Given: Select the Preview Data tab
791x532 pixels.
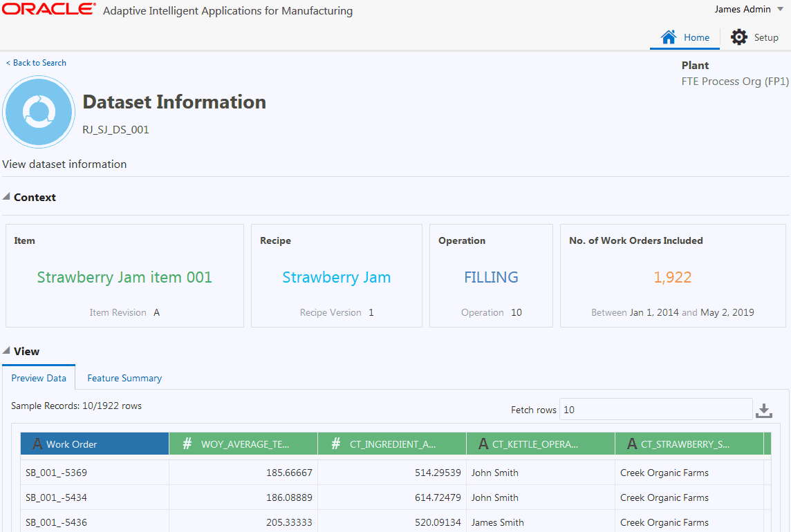Looking at the screenshot, I should [x=39, y=378].
